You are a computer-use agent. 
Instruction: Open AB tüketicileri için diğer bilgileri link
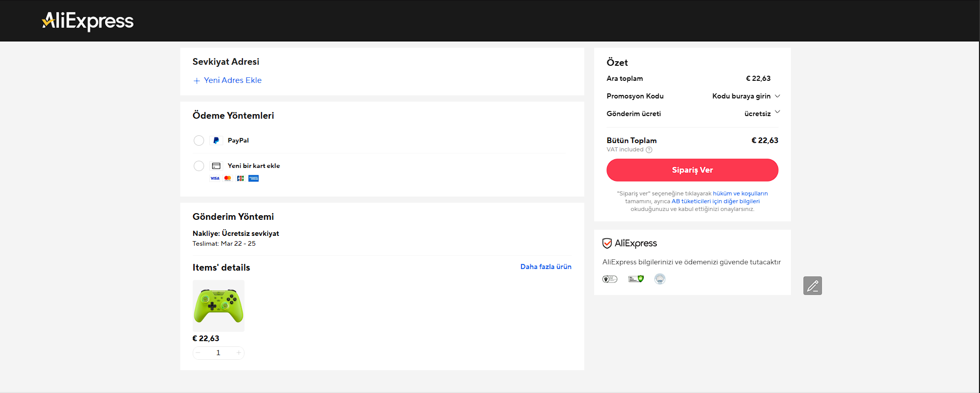pos(715,201)
